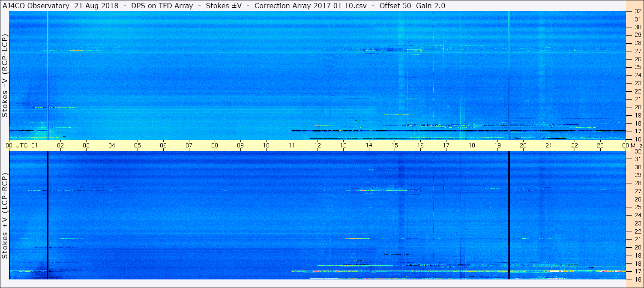Select the 08 hour tick on time axis
644x288 pixels.
215,145
